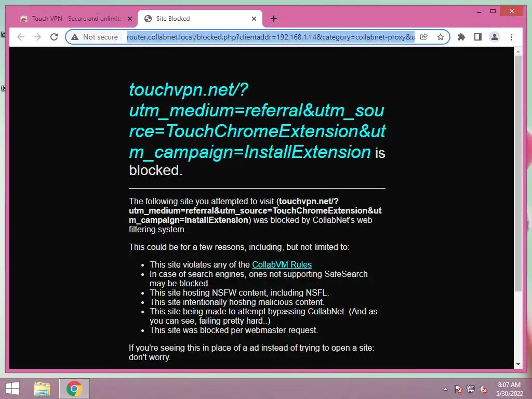Close the Touch VPN tab
This screenshot has height=399, width=532.
129,19
